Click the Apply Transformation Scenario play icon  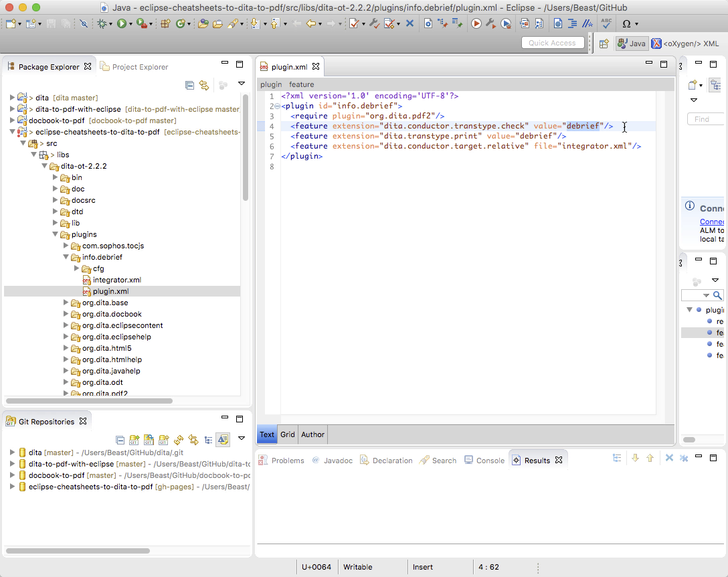point(476,23)
